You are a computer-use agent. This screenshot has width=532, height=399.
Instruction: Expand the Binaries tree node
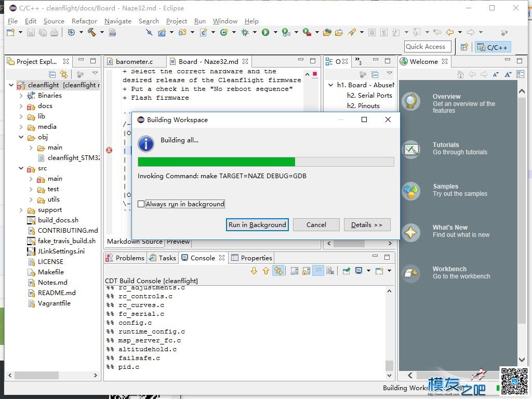(21, 96)
